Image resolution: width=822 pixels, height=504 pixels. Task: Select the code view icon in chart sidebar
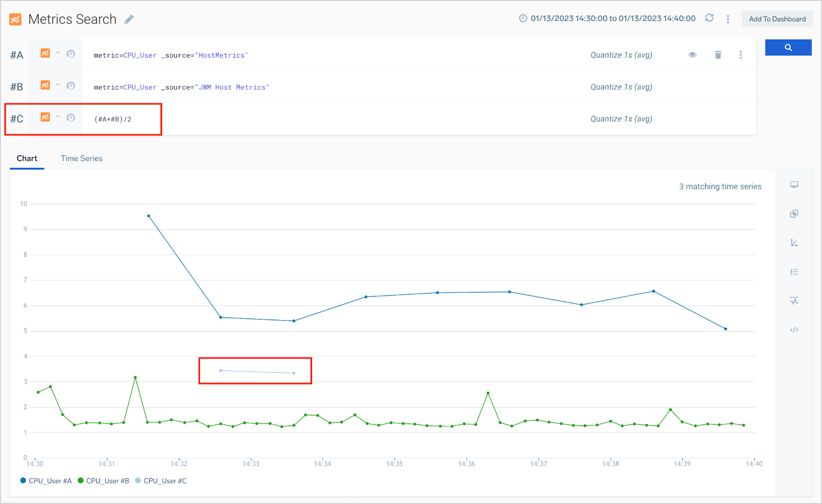point(794,330)
